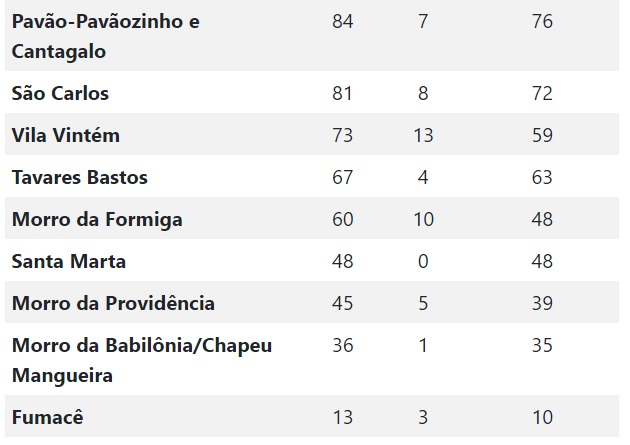This screenshot has width=630, height=445.
Task: Select value 36 in Morro da Babilônia row
Action: click(343, 345)
